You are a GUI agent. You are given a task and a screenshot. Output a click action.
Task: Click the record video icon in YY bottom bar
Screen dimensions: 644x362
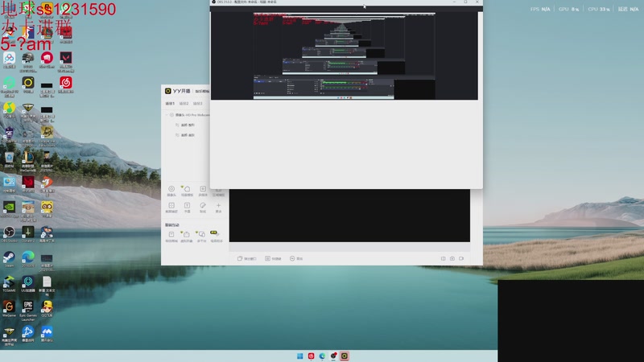tap(461, 258)
